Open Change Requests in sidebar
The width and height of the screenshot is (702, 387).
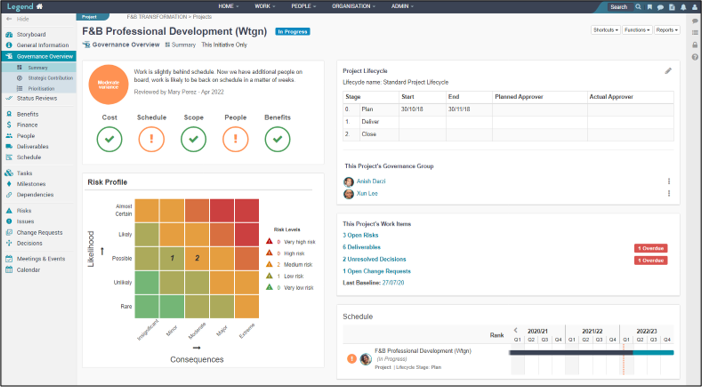(x=39, y=232)
